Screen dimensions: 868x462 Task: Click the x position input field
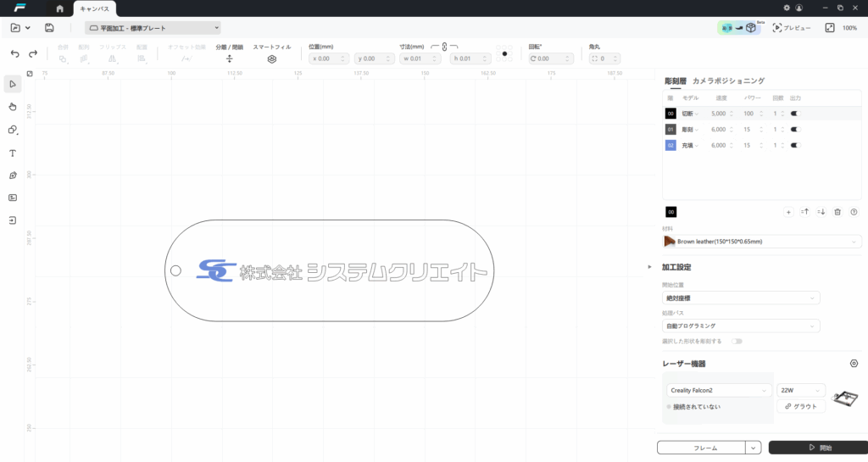coord(329,58)
